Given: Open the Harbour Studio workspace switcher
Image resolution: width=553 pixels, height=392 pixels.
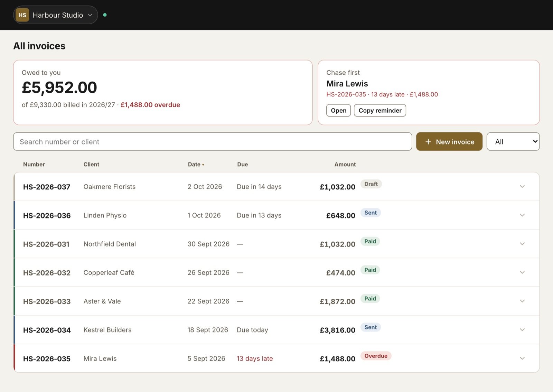Looking at the screenshot, I should pos(55,15).
